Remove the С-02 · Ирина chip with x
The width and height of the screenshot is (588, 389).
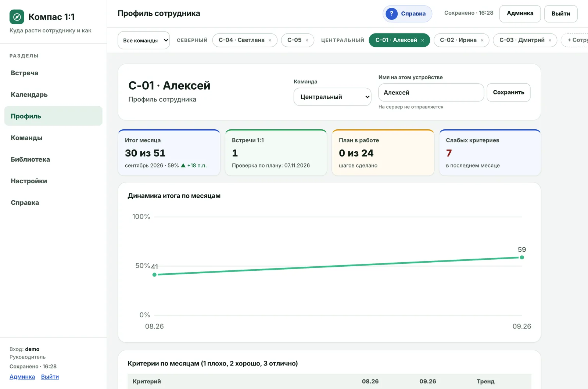(x=482, y=40)
